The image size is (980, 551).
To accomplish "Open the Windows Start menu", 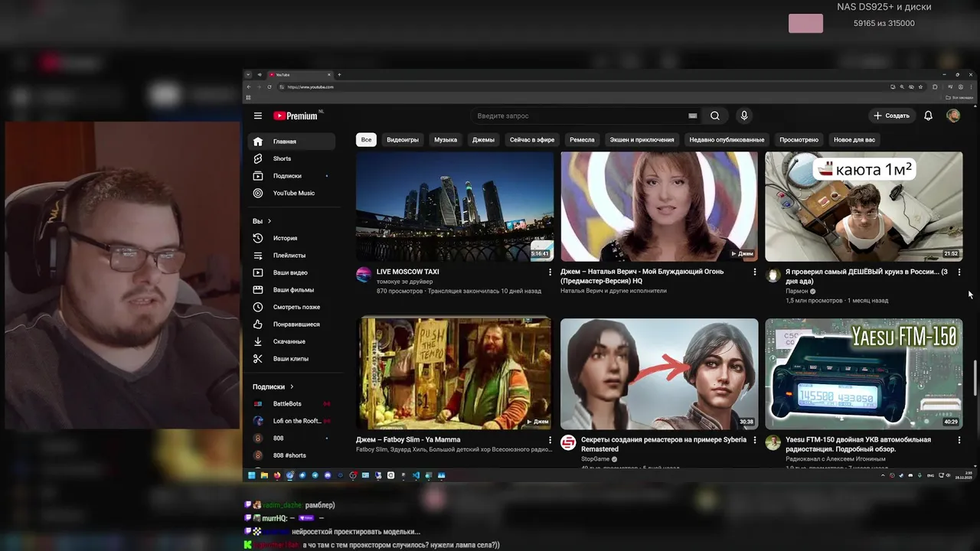I will [x=251, y=475].
